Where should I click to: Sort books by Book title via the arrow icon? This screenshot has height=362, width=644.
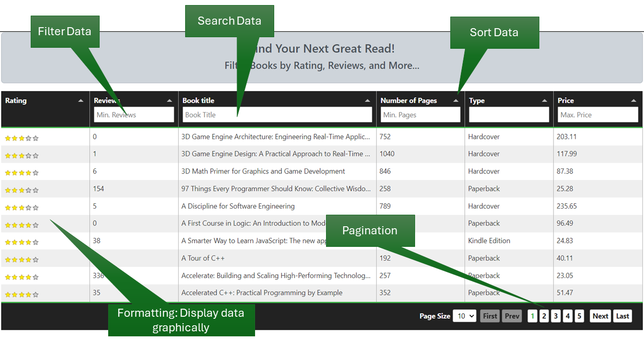368,100
